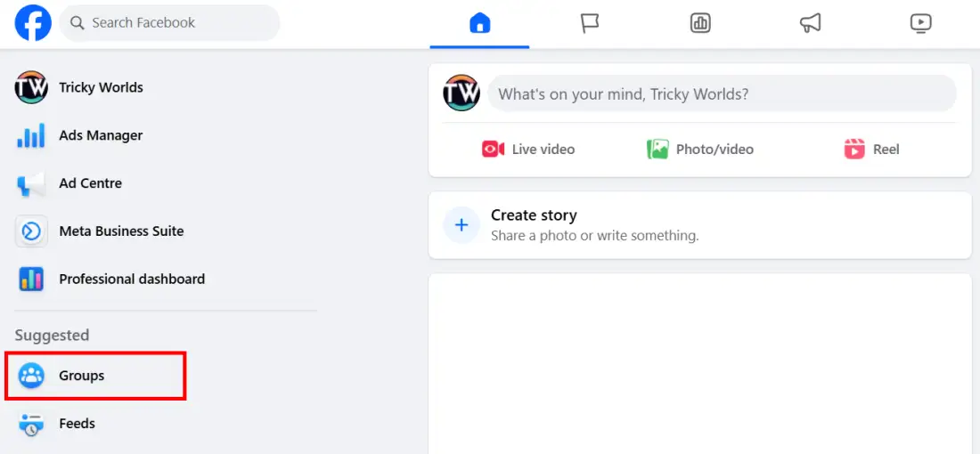This screenshot has height=454, width=980.
Task: Click the Create story heading
Action: (534, 215)
